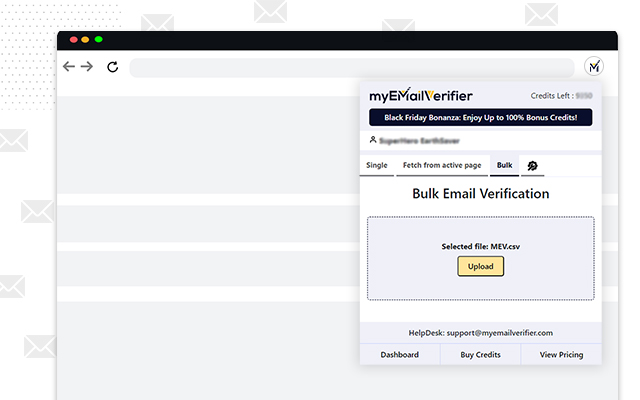Click the Selected file: MEV.csv text
Screen dimensions: 640x400
click(x=480, y=247)
